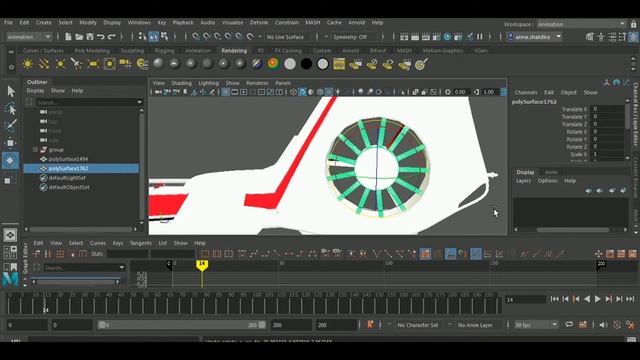
Task: Open the anna.shakitko account dropdown
Action: coord(534,37)
